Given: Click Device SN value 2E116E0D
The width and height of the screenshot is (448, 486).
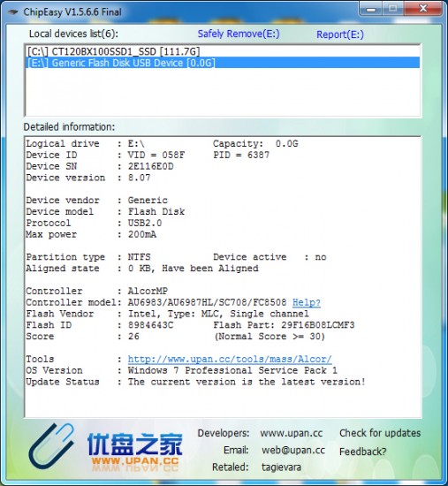Looking at the screenshot, I should tap(151, 166).
